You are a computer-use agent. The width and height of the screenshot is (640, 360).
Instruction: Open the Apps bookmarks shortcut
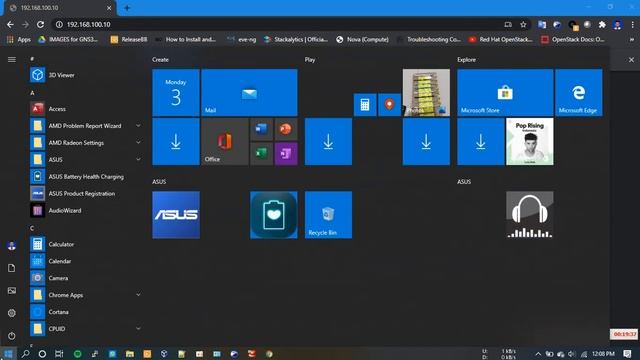point(19,40)
